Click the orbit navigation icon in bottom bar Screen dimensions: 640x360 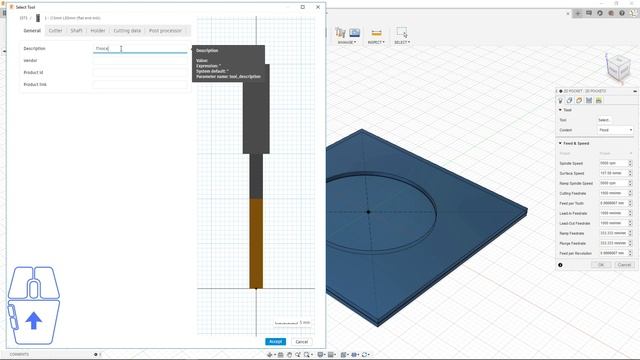pos(270,355)
